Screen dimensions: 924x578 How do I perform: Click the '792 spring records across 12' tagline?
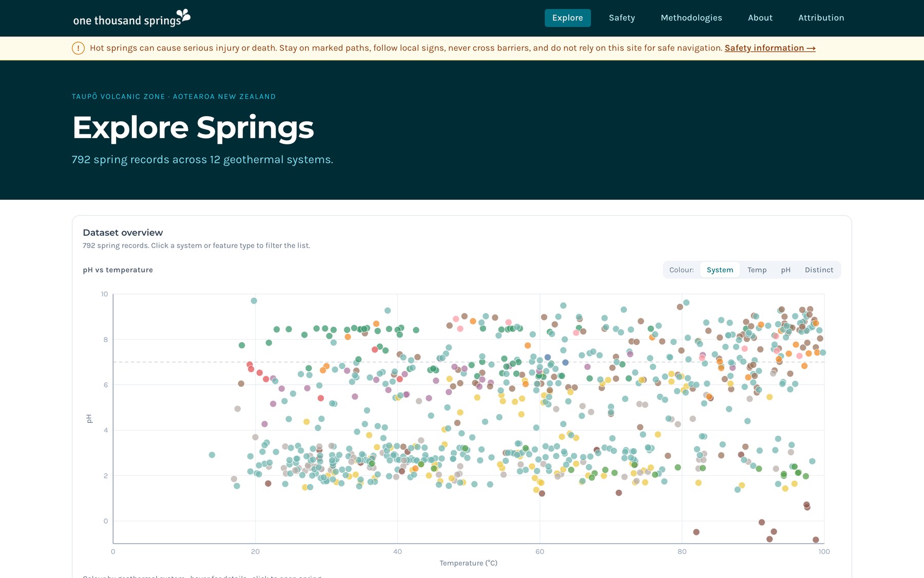[x=202, y=160]
